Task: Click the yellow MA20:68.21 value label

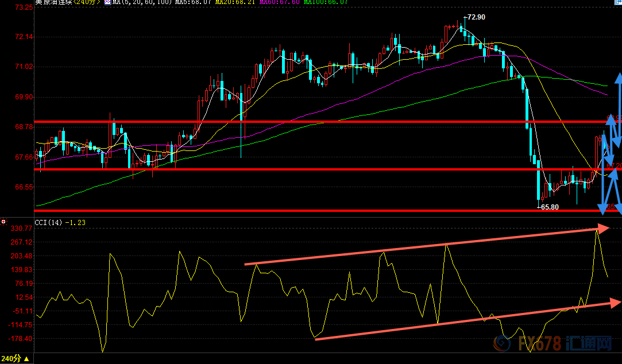Action: pos(236,2)
